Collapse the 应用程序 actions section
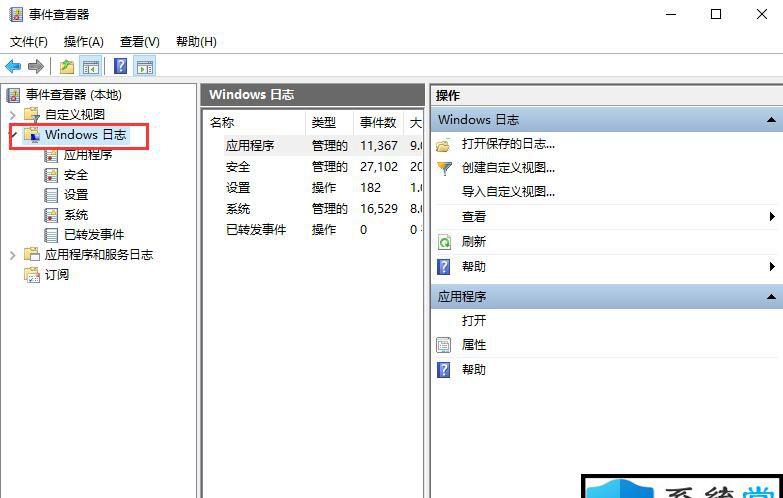Screen dimensions: 783x498 pyautogui.click(x=771, y=297)
